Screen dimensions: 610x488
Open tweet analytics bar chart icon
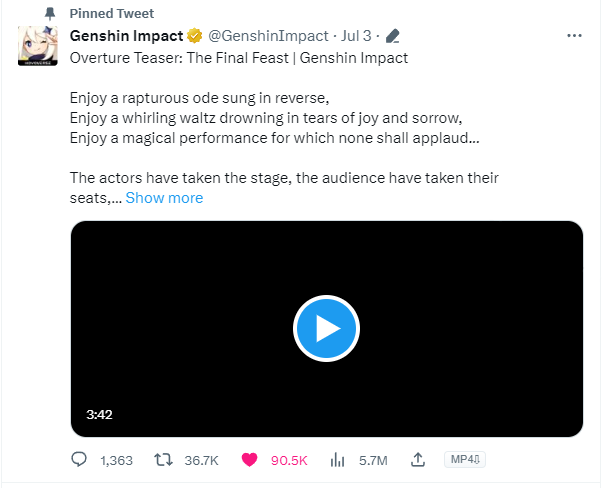coord(338,460)
